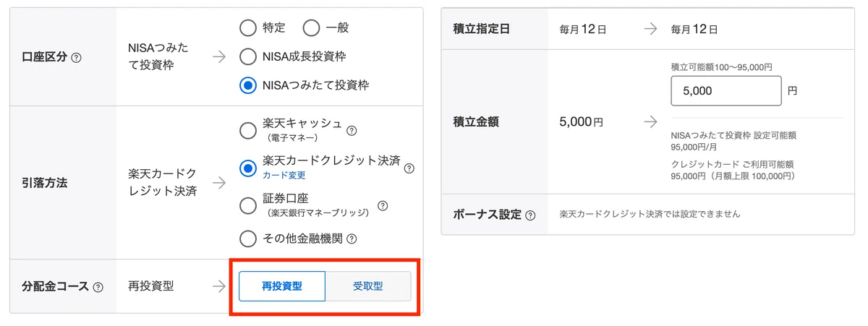Choose NISA成長投資枠 radio option
Viewport: 868px width, 326px height.
(247, 56)
